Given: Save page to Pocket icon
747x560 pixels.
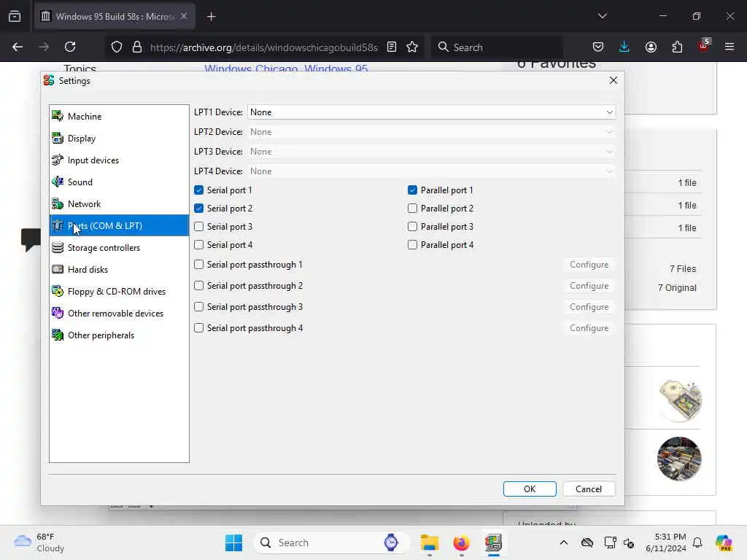Looking at the screenshot, I should (598, 47).
